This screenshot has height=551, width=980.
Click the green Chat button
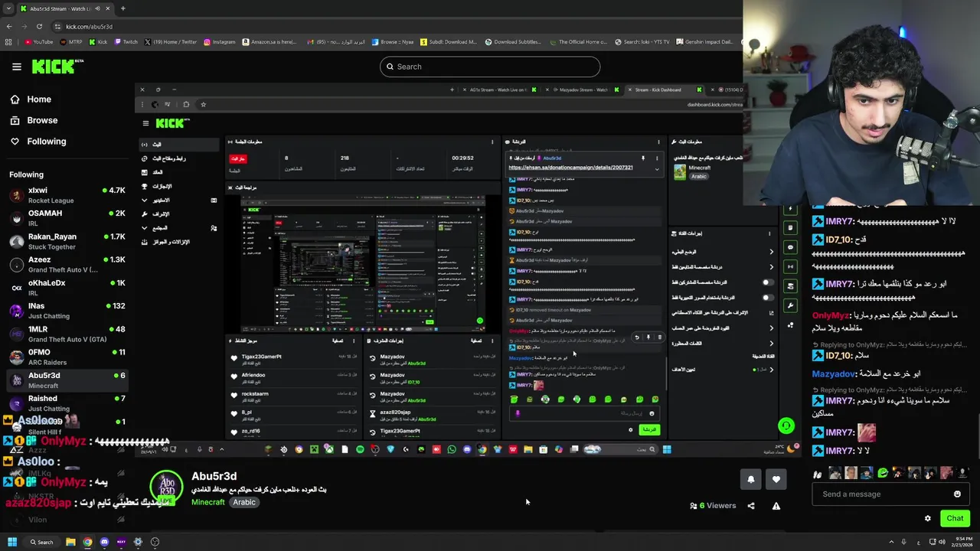click(x=955, y=518)
